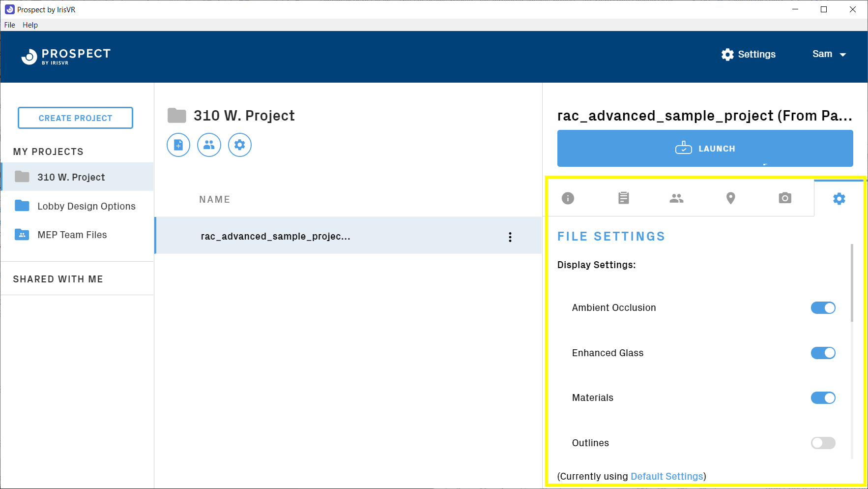Click the Create Project button
Viewport: 868px width, 489px height.
click(75, 118)
